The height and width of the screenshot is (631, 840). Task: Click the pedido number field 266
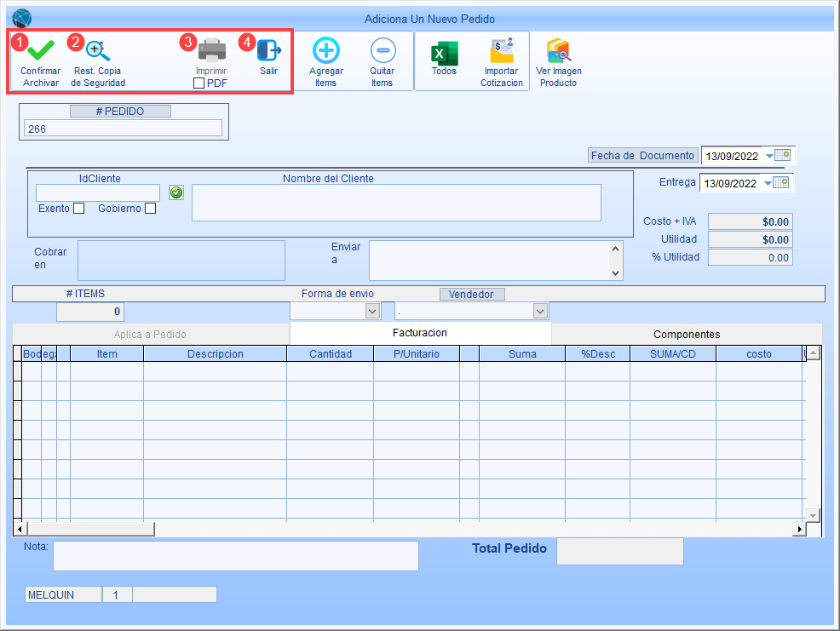click(x=123, y=129)
